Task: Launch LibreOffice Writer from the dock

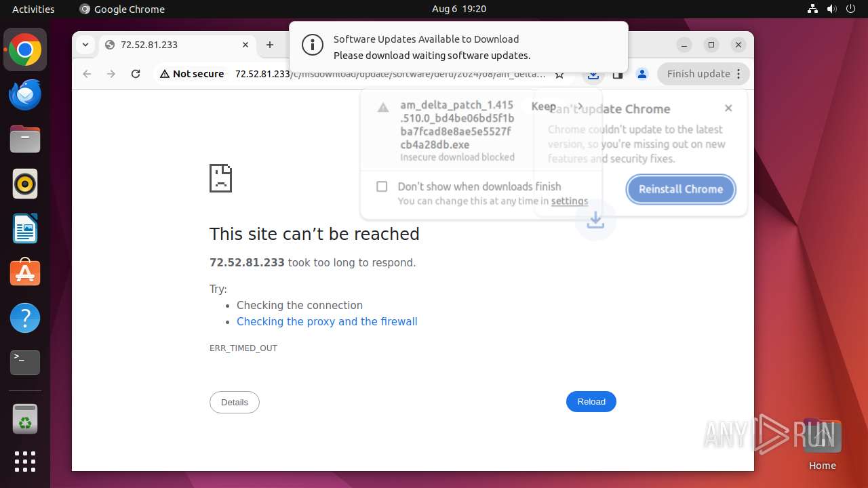Action: coord(25,229)
